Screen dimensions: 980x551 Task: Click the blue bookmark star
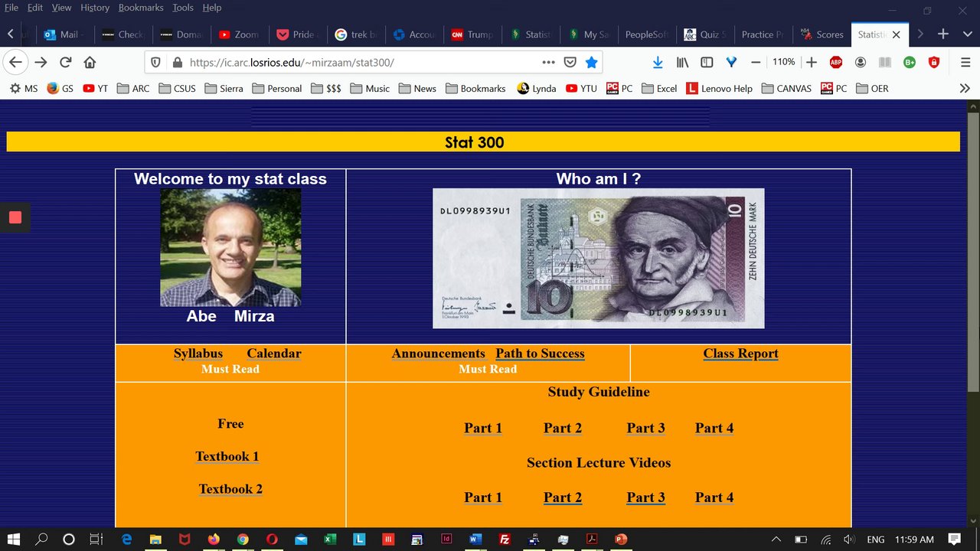(591, 62)
